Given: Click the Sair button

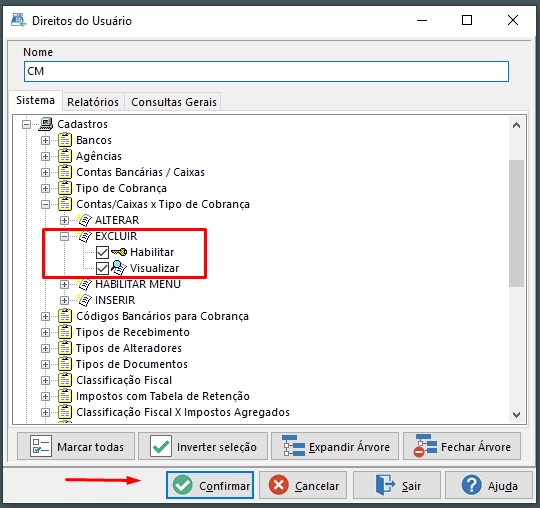Looking at the screenshot, I should click(397, 485).
